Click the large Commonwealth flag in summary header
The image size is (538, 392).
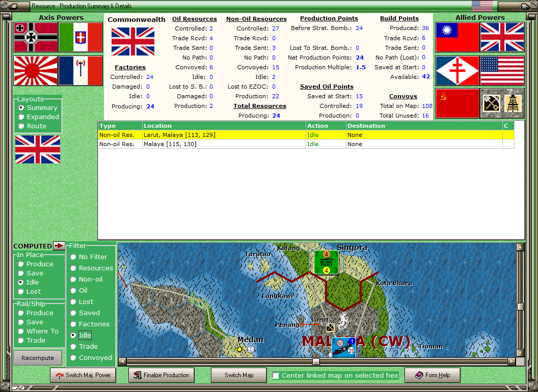point(133,41)
